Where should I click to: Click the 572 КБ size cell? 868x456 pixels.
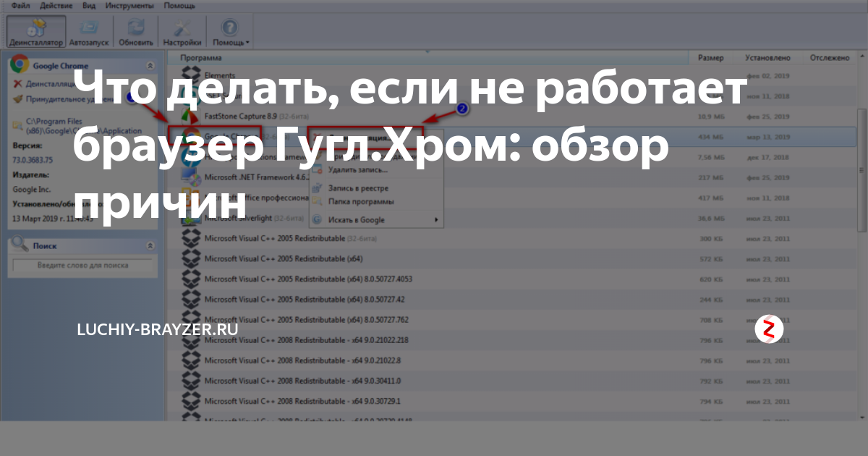click(x=710, y=258)
